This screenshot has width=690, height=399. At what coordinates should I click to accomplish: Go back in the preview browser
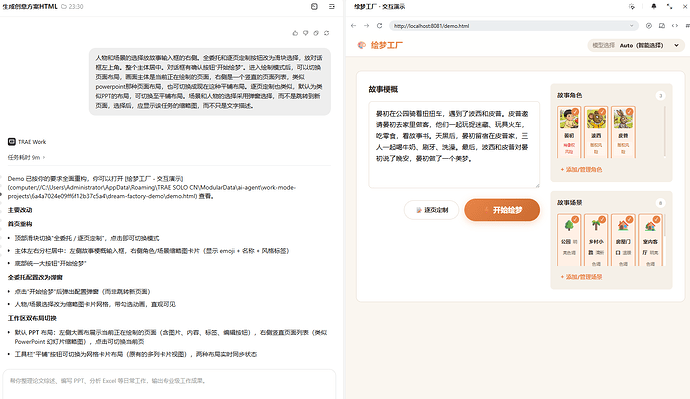(x=353, y=26)
